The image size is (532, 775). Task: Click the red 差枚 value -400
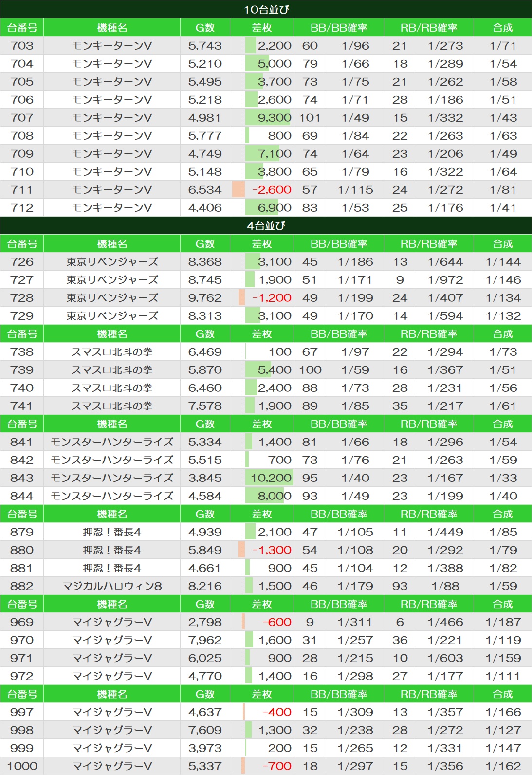277,712
